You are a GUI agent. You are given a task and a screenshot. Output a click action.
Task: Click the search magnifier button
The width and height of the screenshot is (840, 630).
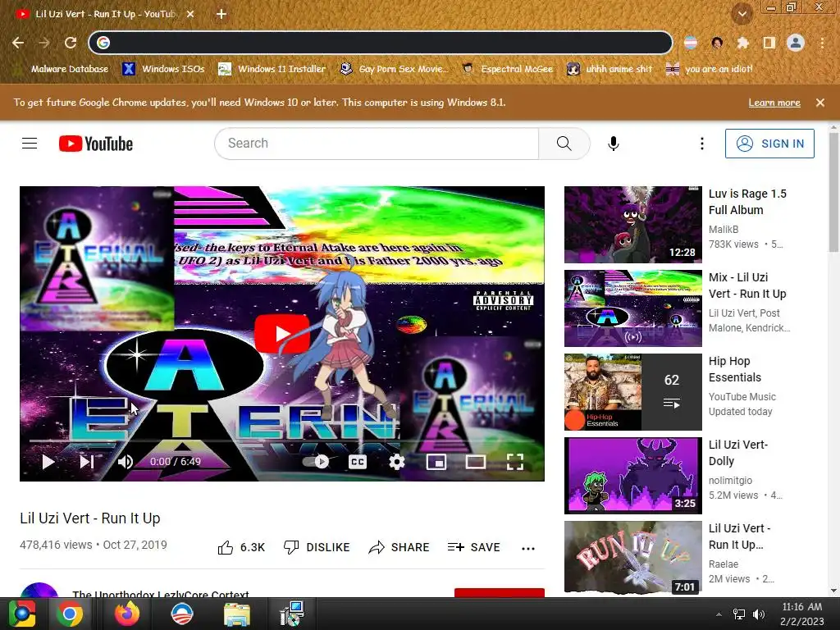pyautogui.click(x=564, y=144)
